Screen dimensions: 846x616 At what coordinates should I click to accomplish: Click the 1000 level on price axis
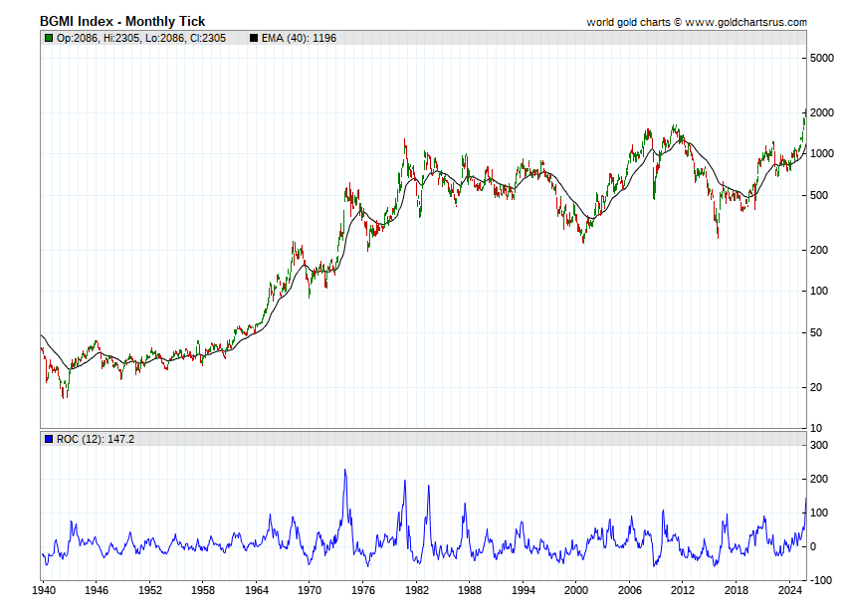(821, 154)
